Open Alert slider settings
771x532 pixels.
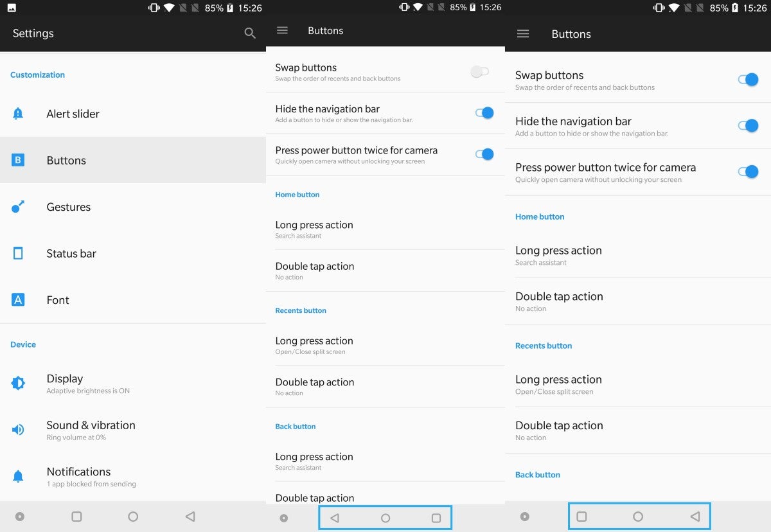pos(133,114)
